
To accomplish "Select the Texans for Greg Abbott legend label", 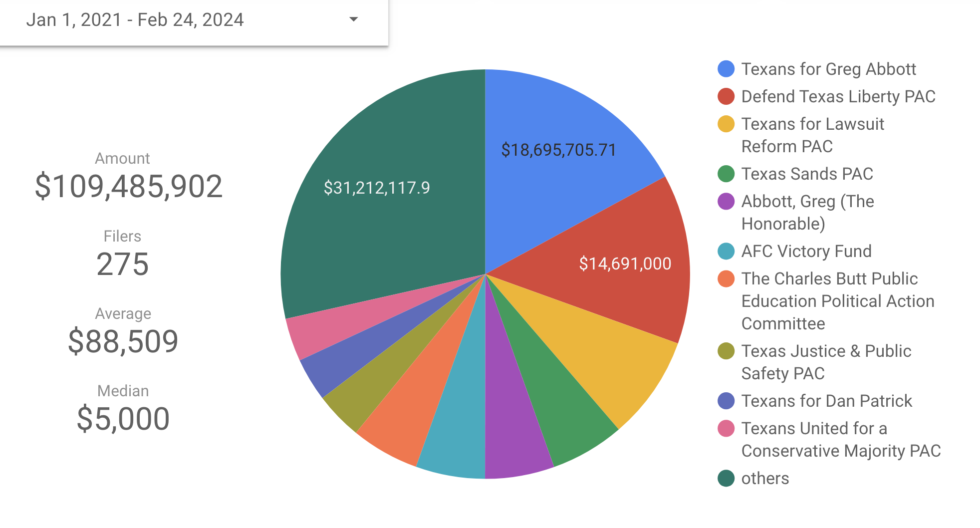I will point(829,69).
